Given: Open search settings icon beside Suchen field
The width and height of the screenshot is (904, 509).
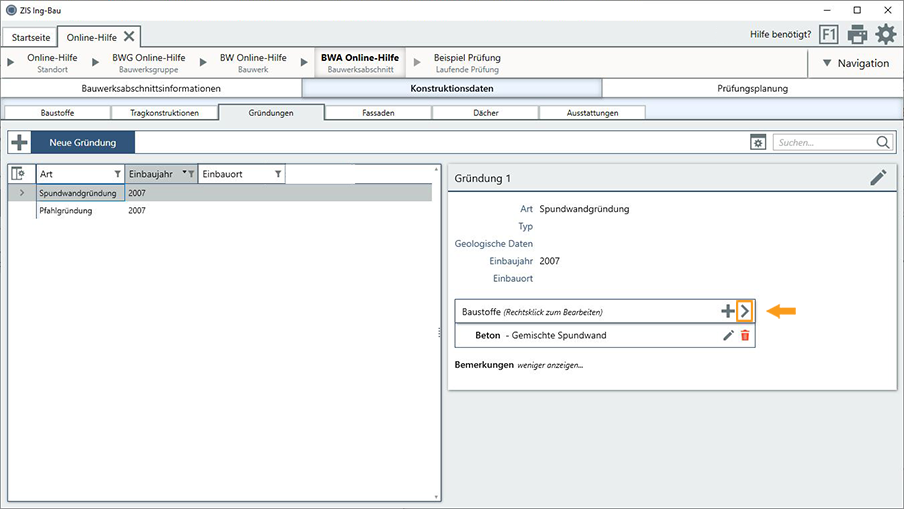Looking at the screenshot, I should click(758, 143).
